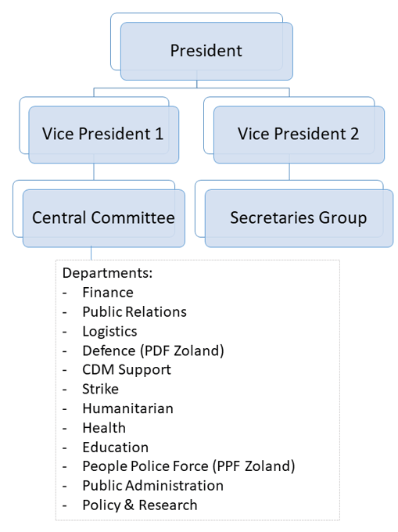The height and width of the screenshot is (532, 398).
Task: Click connector line below Central Committee
Action: [x=91, y=253]
